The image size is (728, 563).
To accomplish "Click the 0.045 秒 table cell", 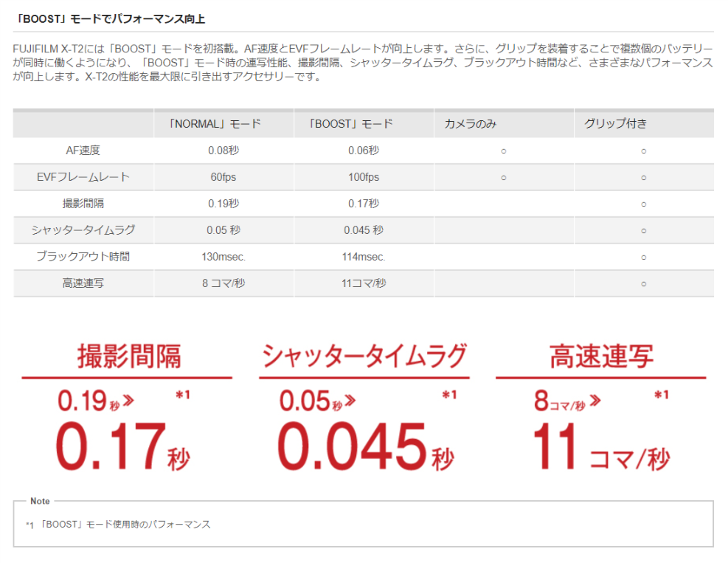I will coord(364,230).
